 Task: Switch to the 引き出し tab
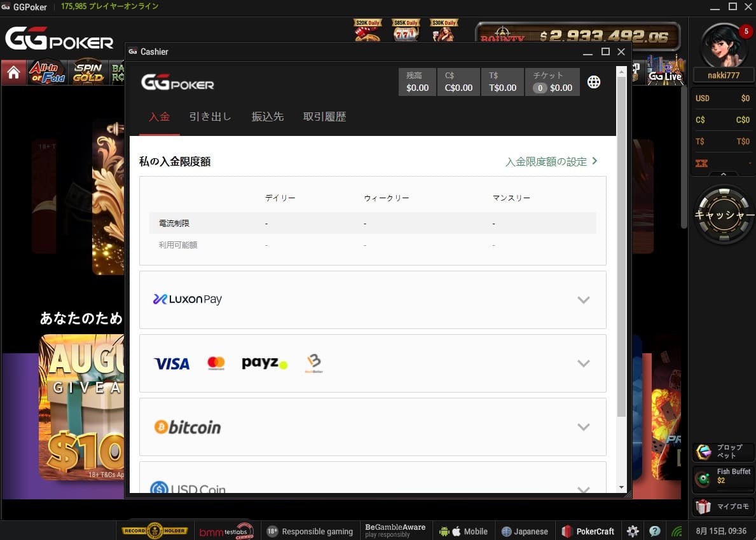[x=210, y=116]
